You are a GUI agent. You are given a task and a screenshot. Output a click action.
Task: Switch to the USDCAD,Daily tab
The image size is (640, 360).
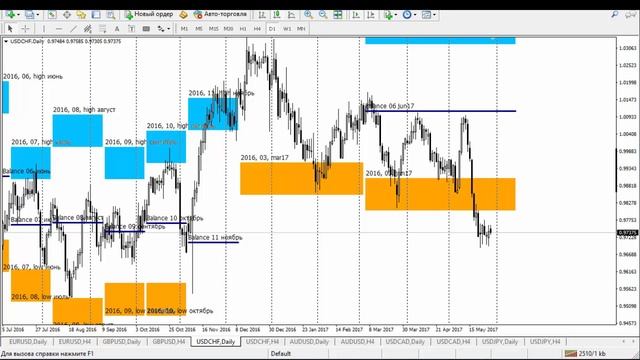pyautogui.click(x=405, y=342)
